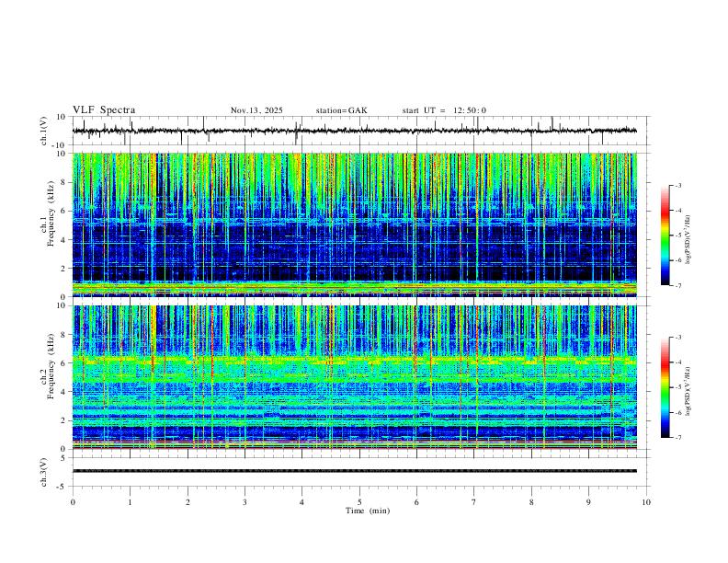Click the "-3" label on lower color bar
The image size is (728, 563).
677,338
